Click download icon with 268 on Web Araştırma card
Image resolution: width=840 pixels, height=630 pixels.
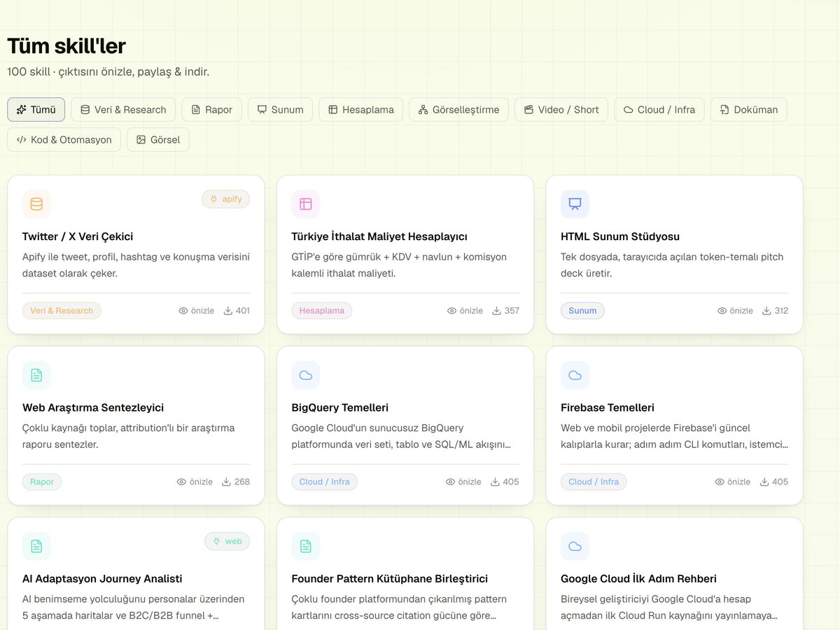coord(226,482)
